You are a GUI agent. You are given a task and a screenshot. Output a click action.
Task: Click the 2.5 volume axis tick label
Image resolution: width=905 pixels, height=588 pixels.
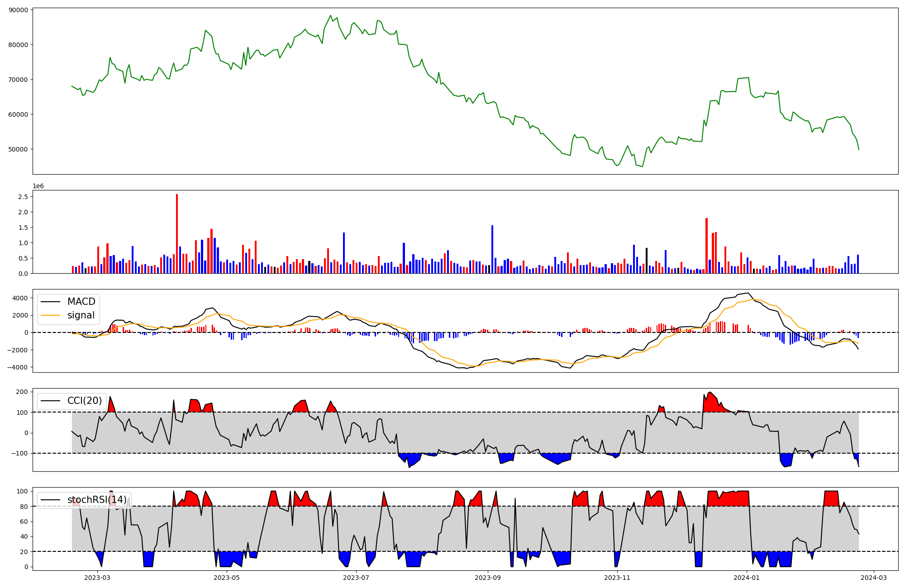pos(23,197)
